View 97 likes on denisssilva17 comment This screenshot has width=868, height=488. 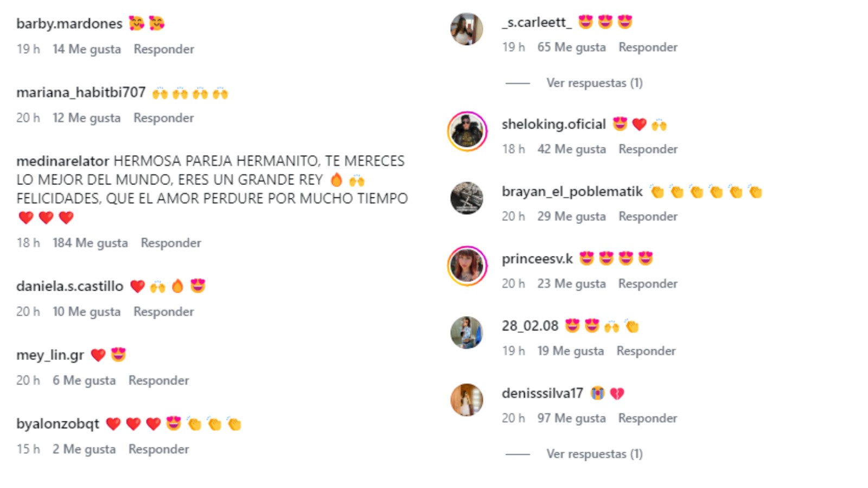point(571,418)
